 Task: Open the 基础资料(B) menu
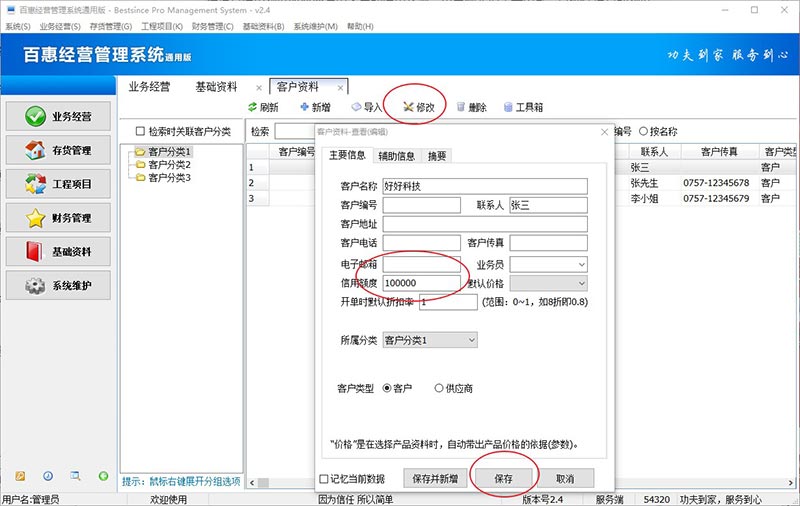[x=263, y=26]
